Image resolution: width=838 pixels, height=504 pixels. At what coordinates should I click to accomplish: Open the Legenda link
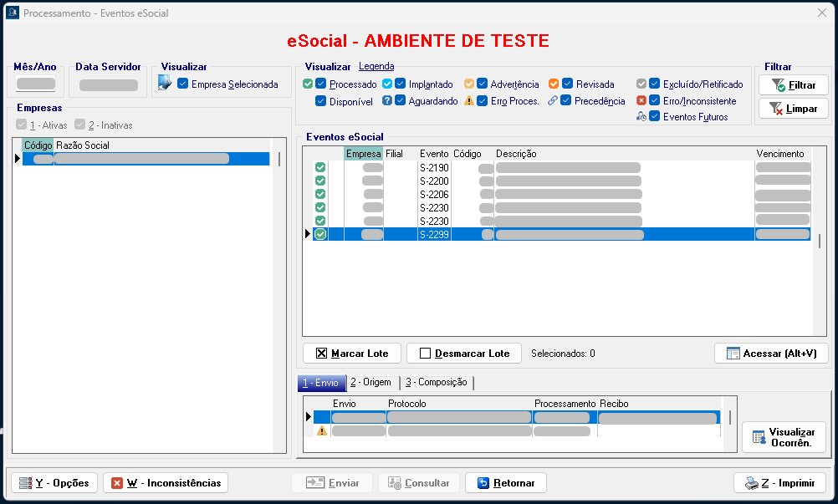tap(376, 66)
